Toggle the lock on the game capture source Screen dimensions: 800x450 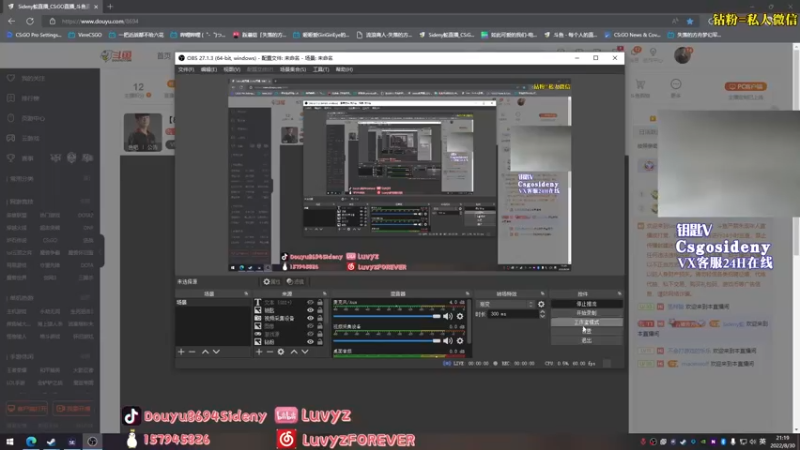320,334
